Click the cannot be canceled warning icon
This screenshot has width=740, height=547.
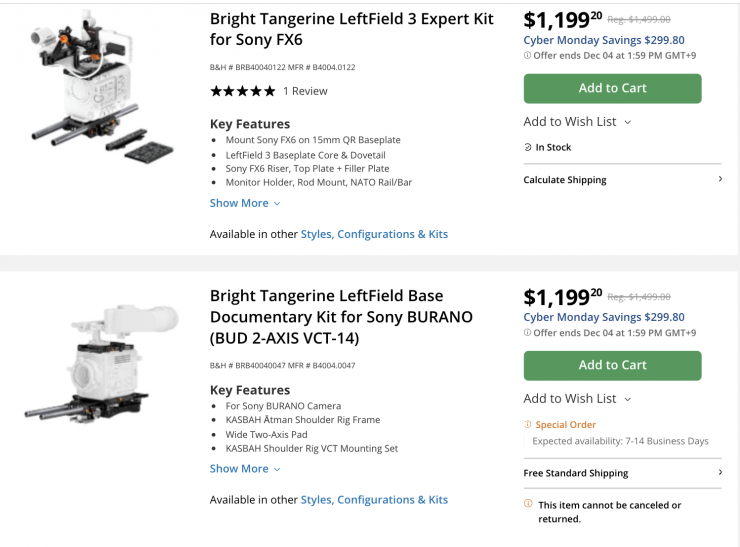(x=528, y=504)
